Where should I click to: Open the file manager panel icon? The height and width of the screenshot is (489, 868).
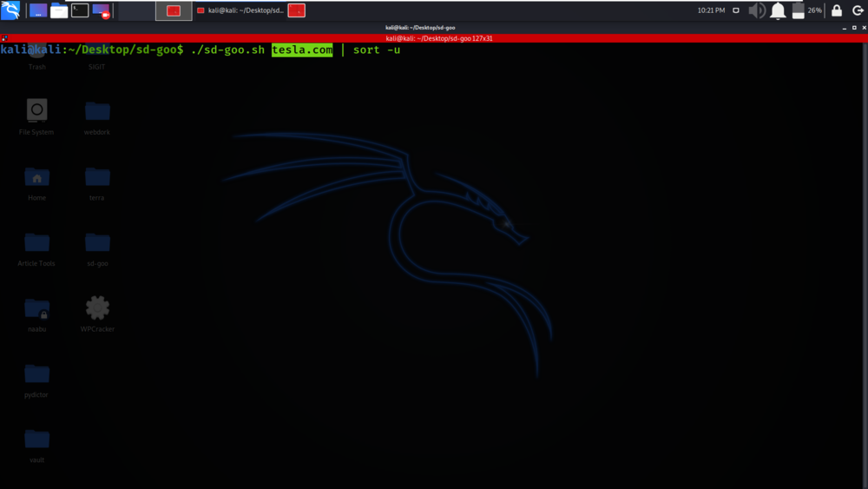[59, 10]
